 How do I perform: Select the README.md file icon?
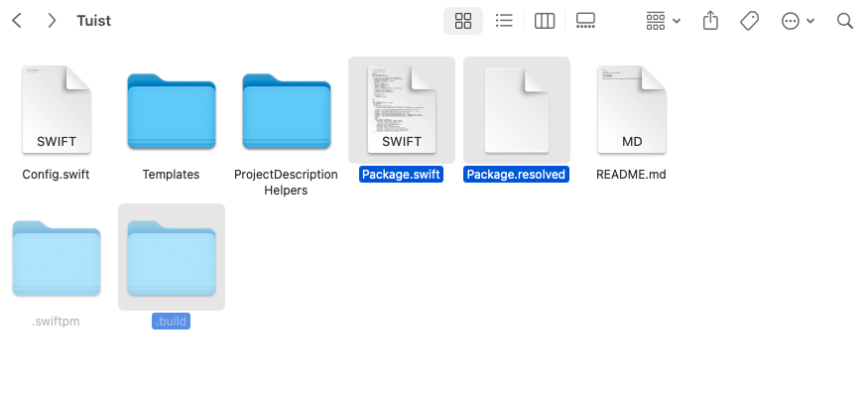coord(632,109)
